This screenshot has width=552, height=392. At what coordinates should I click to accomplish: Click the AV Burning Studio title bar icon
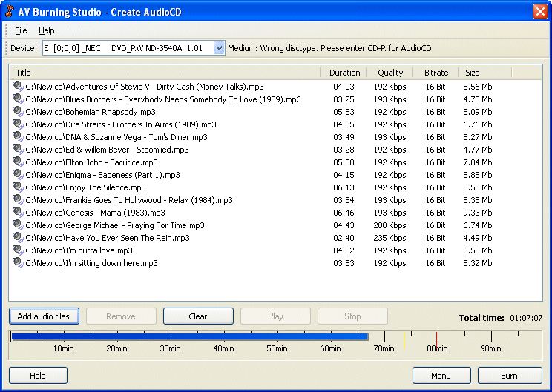(x=10, y=12)
